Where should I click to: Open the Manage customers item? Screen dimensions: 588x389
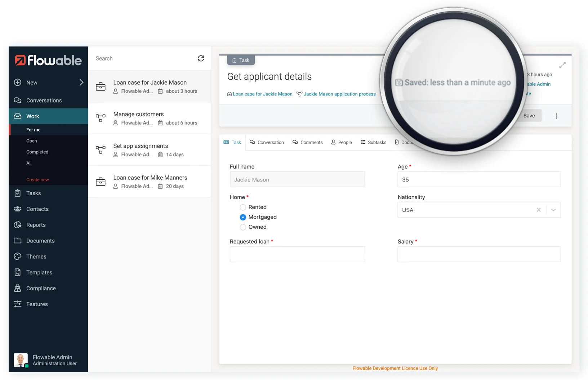point(150,118)
